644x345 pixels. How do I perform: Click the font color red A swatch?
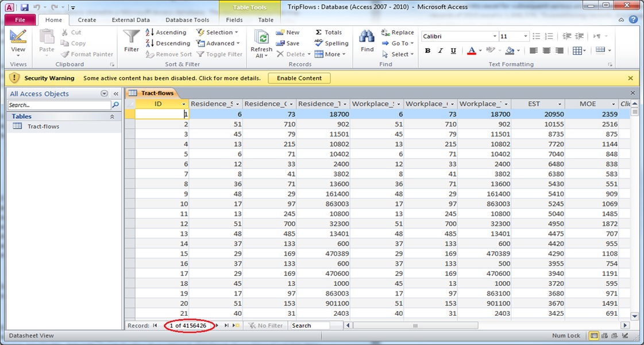click(x=472, y=51)
